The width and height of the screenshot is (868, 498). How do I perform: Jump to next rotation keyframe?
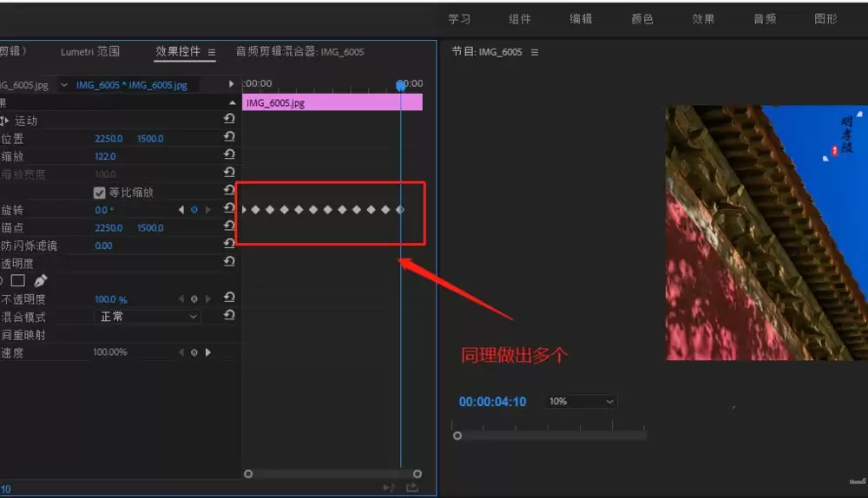[207, 210]
